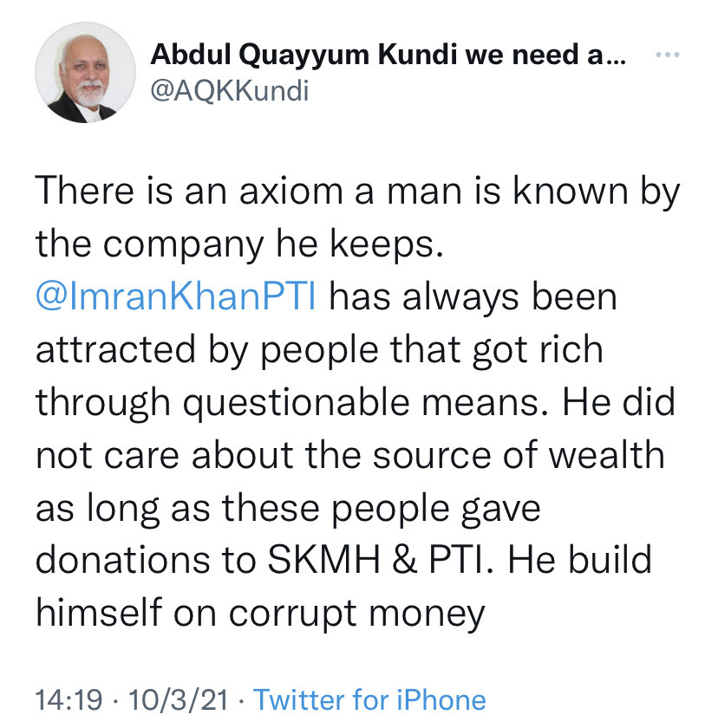Click the 10/3/21 tweet date
Viewport: 718px width, 728px height.
tap(179, 699)
